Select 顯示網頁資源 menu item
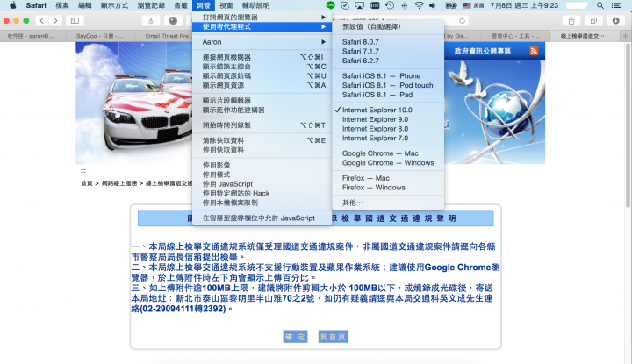The height and width of the screenshot is (364, 632). [x=262, y=85]
